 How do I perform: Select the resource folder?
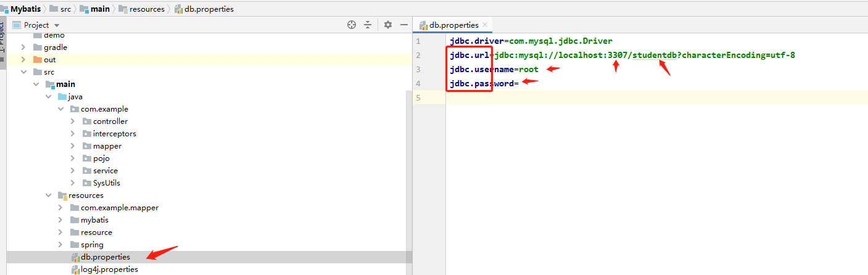point(96,232)
